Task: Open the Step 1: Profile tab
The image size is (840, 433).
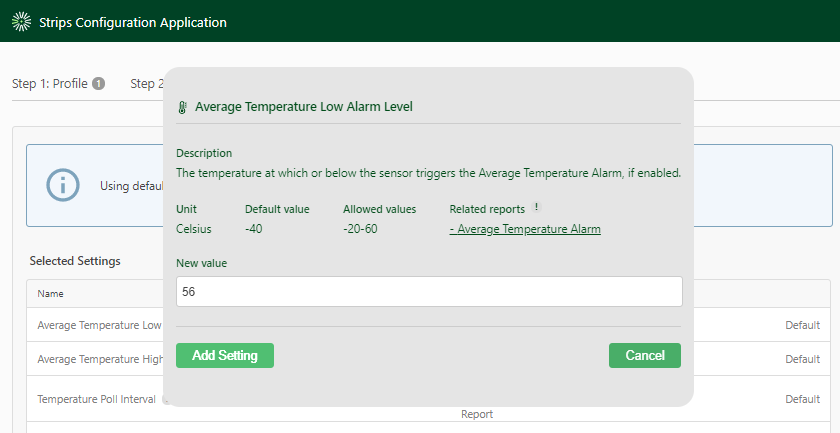Action: [58, 84]
